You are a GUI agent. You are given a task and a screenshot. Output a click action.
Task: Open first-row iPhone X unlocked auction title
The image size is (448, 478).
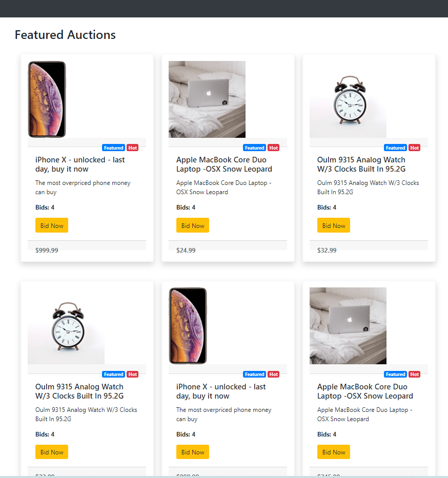tap(80, 164)
